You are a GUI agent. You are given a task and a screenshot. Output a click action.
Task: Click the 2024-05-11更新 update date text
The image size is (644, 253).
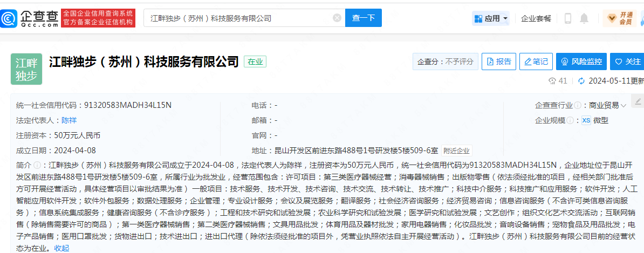pyautogui.click(x=616, y=81)
